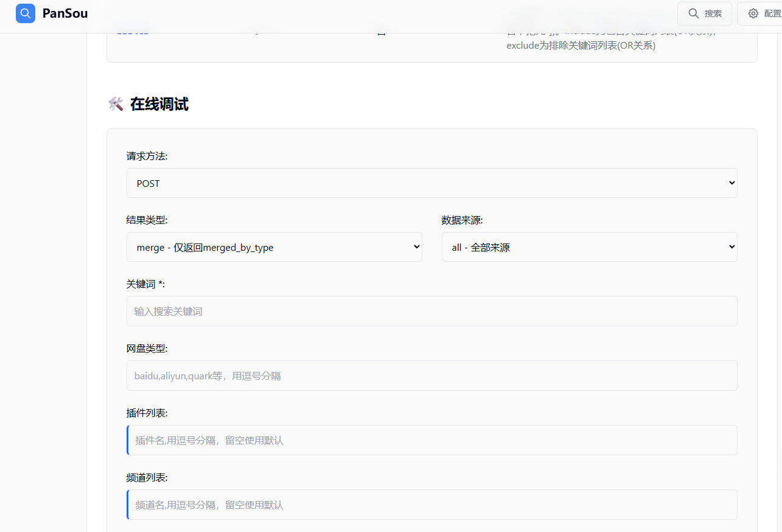Select the 插件列表 plugin names input

[431, 441]
